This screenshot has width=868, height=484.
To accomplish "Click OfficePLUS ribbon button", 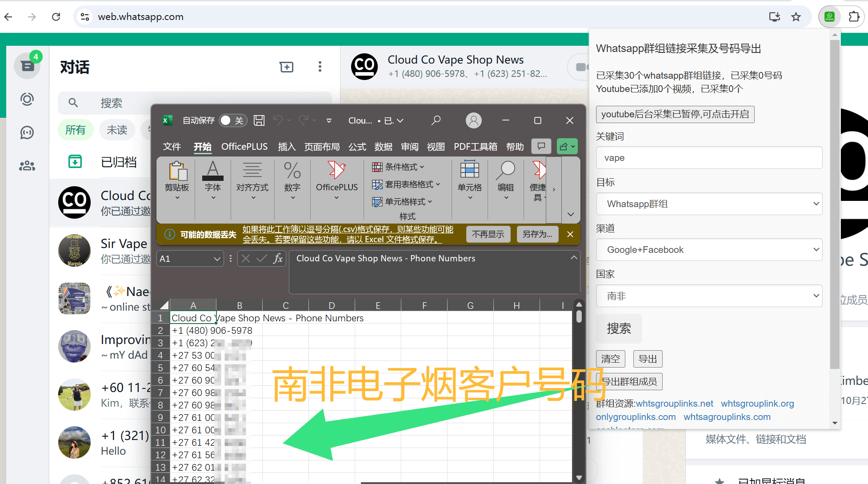I will pos(337,181).
